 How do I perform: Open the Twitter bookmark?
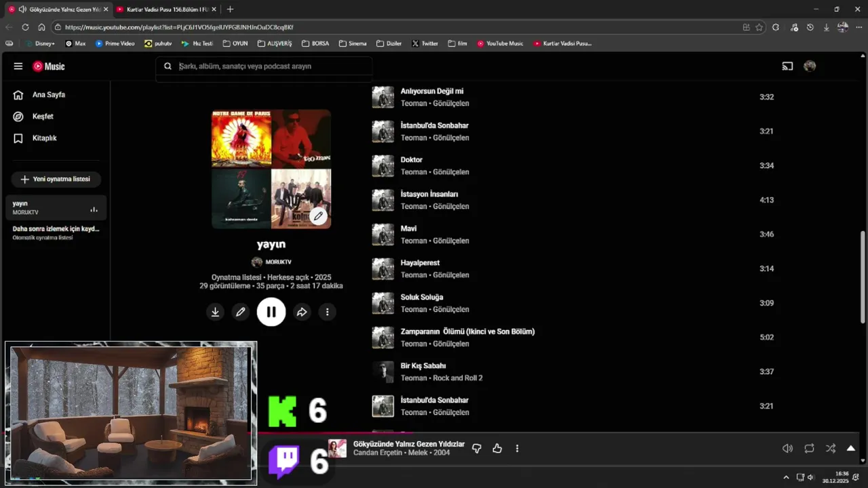coord(425,43)
